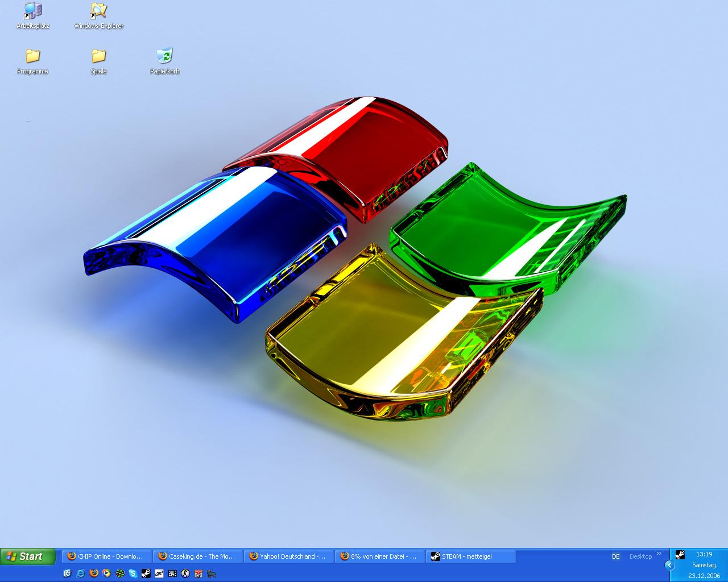Switch to STEAM - metteigel window

(x=471, y=556)
